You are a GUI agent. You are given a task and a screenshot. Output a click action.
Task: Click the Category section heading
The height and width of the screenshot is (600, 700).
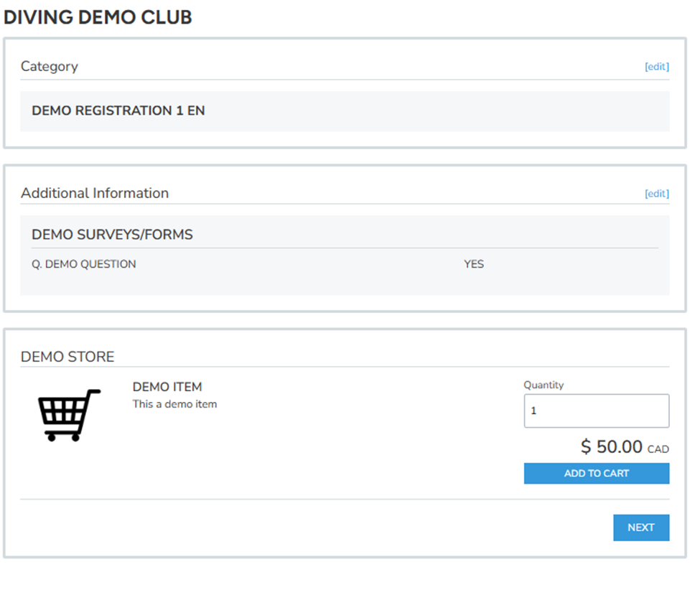49,67
